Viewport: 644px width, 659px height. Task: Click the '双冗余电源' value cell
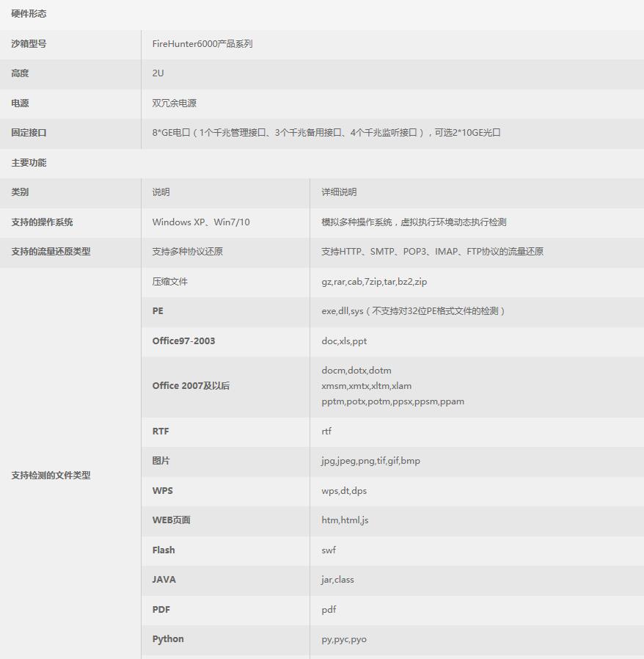click(x=175, y=103)
